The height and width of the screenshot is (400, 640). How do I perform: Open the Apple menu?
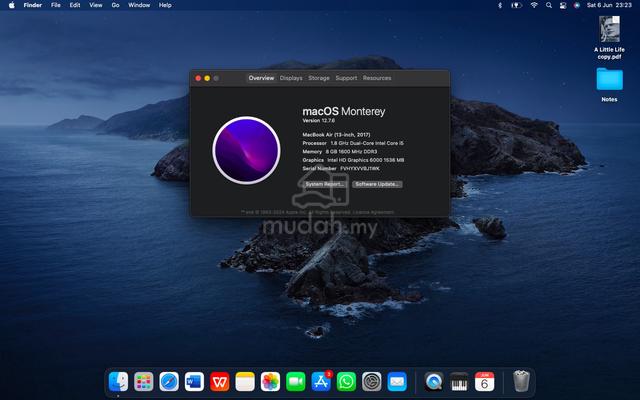(11, 5)
